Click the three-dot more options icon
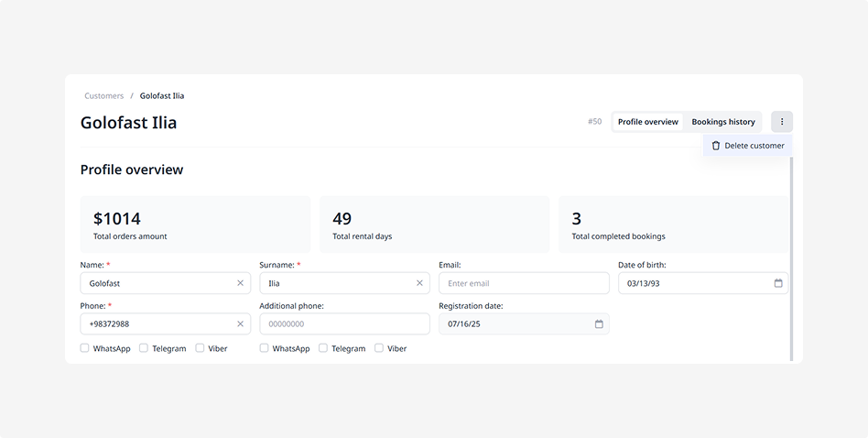The width and height of the screenshot is (868, 438). point(781,122)
